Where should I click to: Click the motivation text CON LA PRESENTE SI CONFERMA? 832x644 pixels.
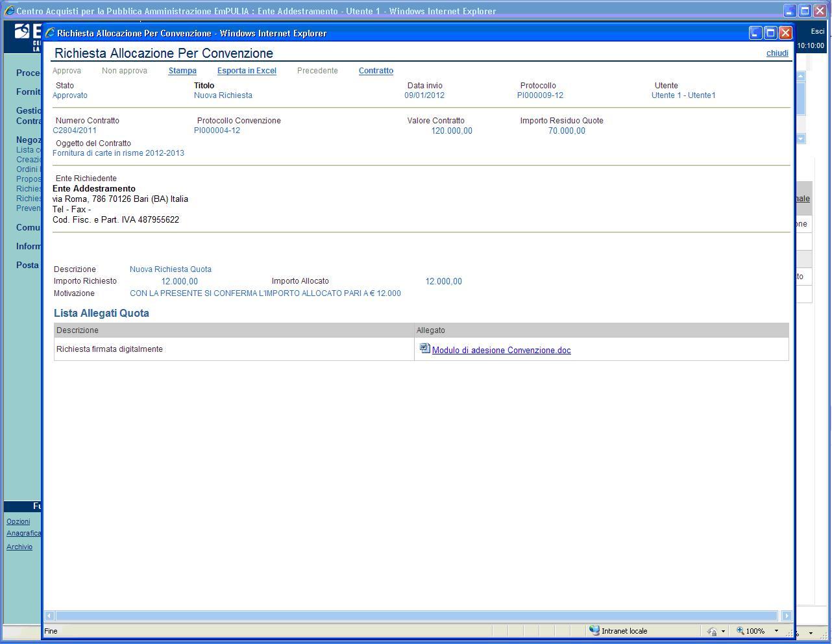click(265, 293)
